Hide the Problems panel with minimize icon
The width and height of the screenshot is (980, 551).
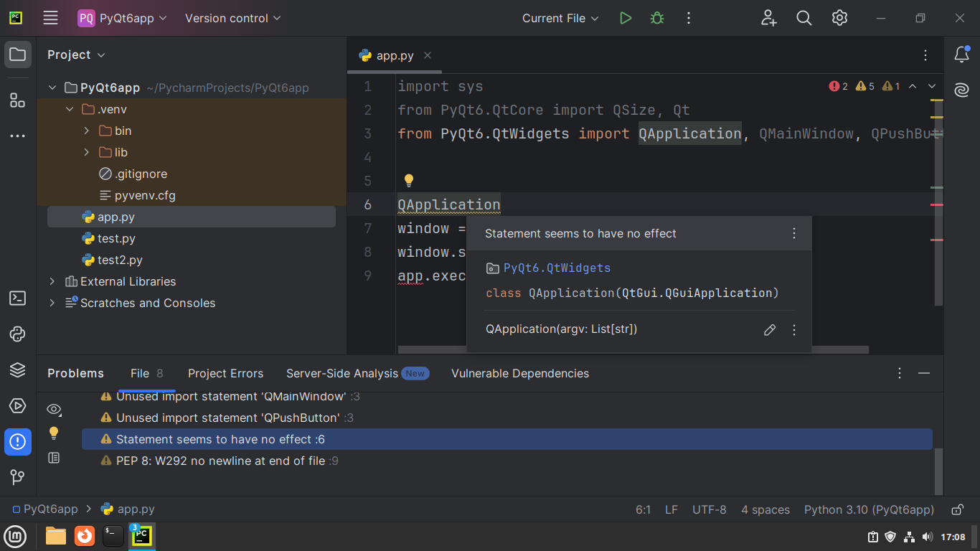click(x=924, y=373)
